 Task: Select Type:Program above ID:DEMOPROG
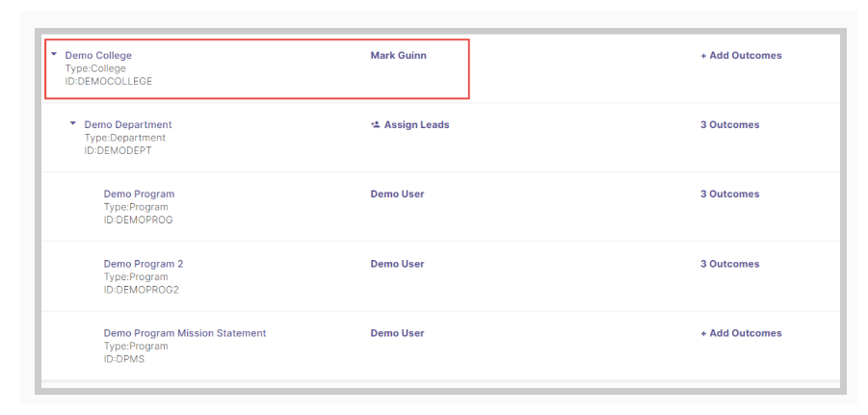coord(136,207)
